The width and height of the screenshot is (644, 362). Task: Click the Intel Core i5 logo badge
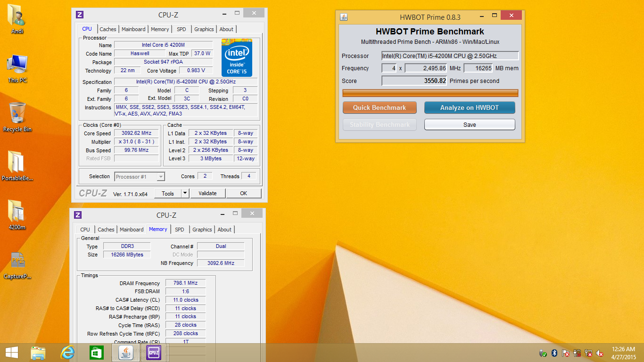[237, 58]
